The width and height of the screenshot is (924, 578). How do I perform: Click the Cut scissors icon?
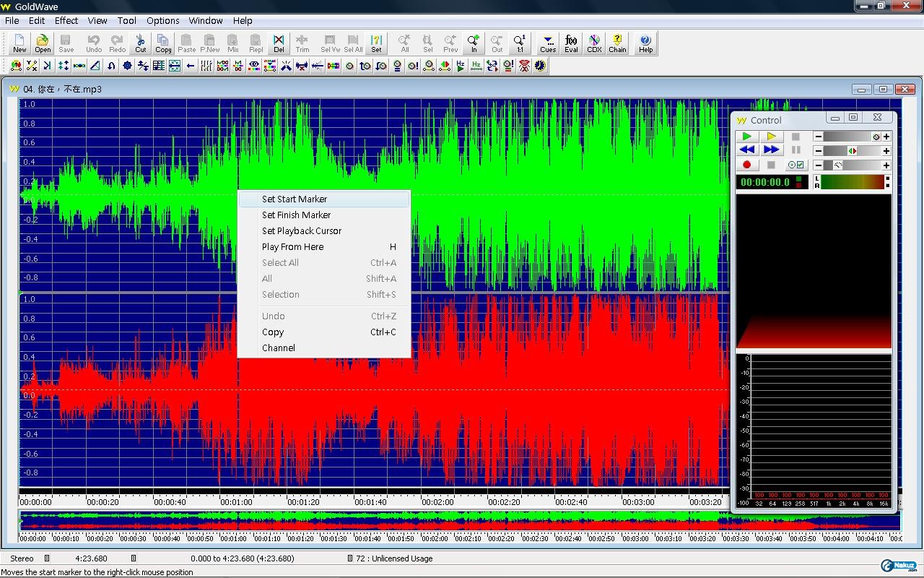click(141, 43)
